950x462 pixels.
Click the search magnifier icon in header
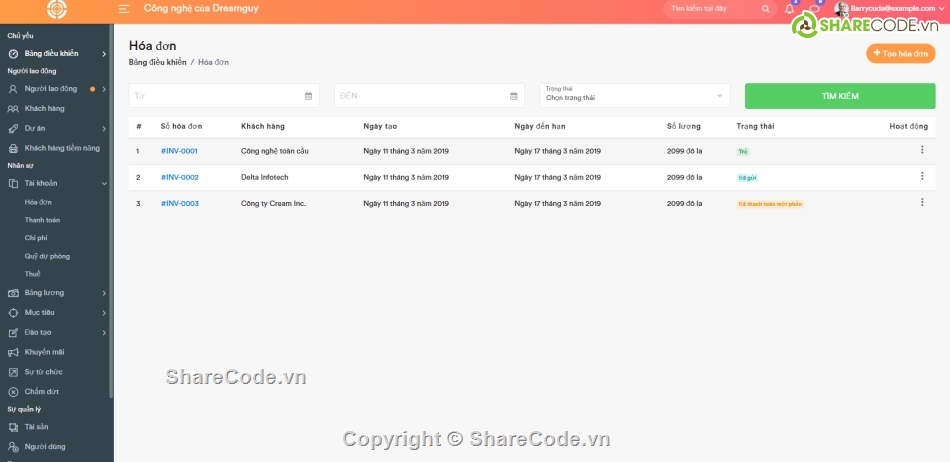(766, 9)
